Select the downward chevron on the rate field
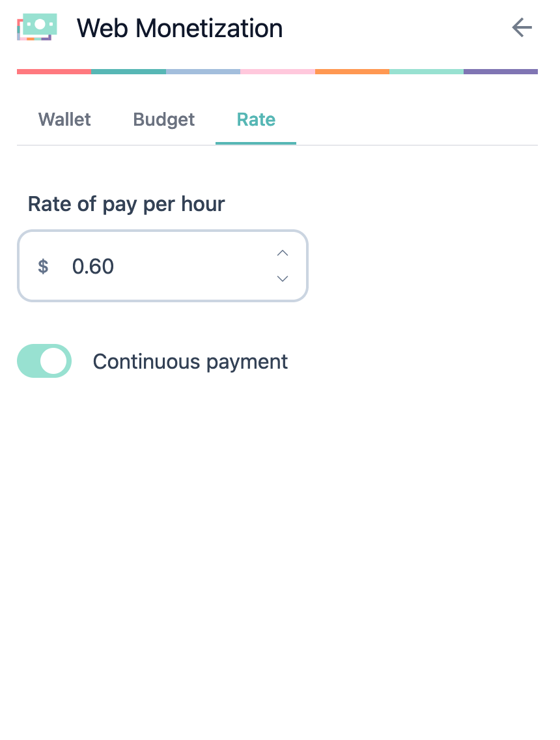Viewport: 560px width, 740px height. [282, 279]
